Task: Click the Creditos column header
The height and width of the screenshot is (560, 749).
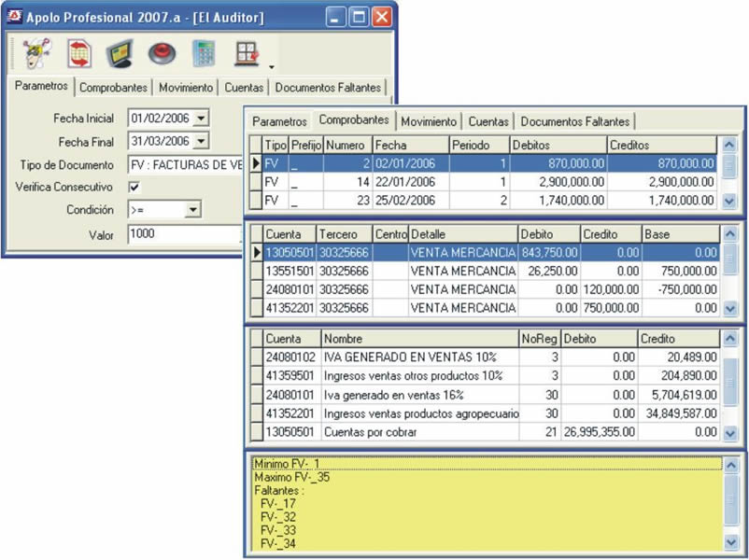Action: [662, 145]
